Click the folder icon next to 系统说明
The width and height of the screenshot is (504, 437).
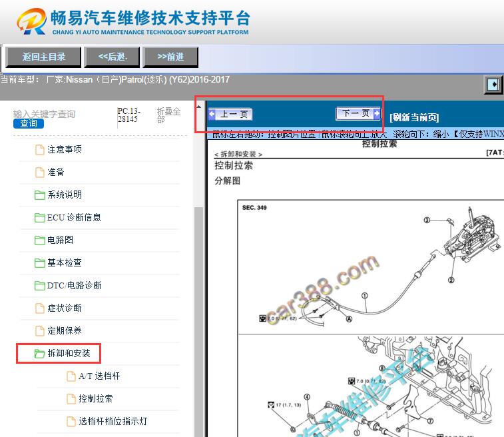[x=39, y=195]
